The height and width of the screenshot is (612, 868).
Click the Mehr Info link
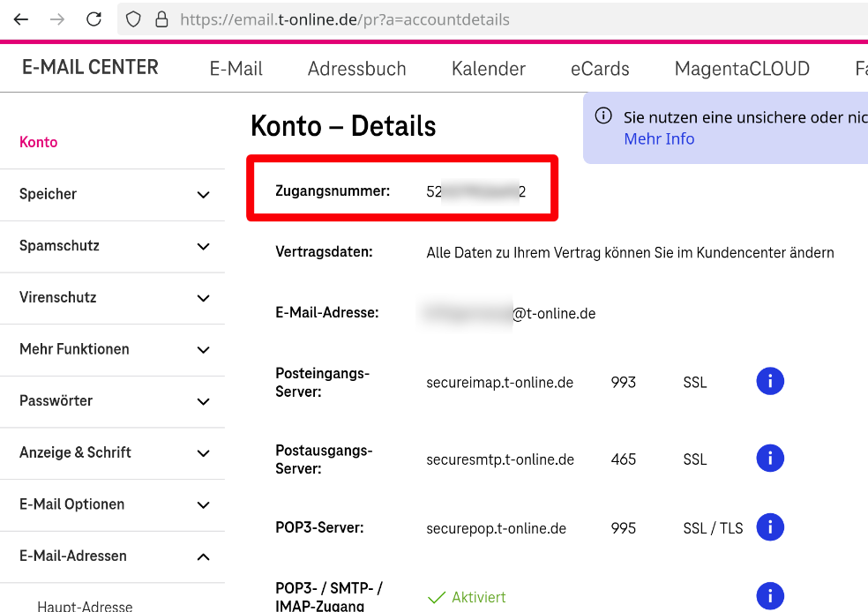659,139
